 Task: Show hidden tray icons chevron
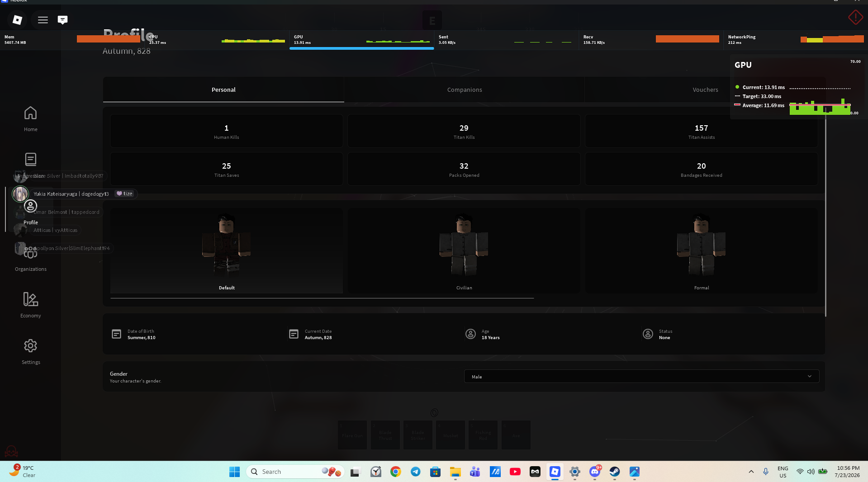tap(751, 472)
